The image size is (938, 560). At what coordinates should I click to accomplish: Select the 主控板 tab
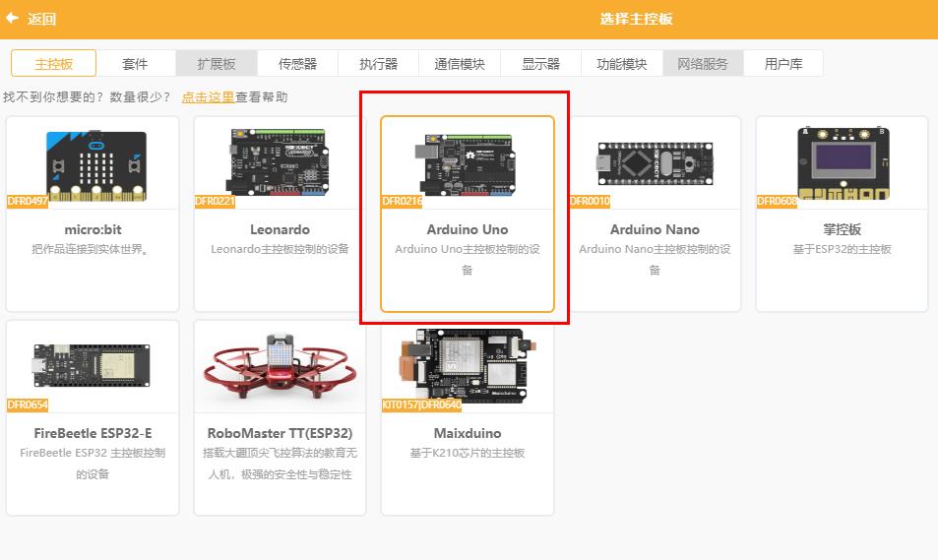tap(54, 63)
